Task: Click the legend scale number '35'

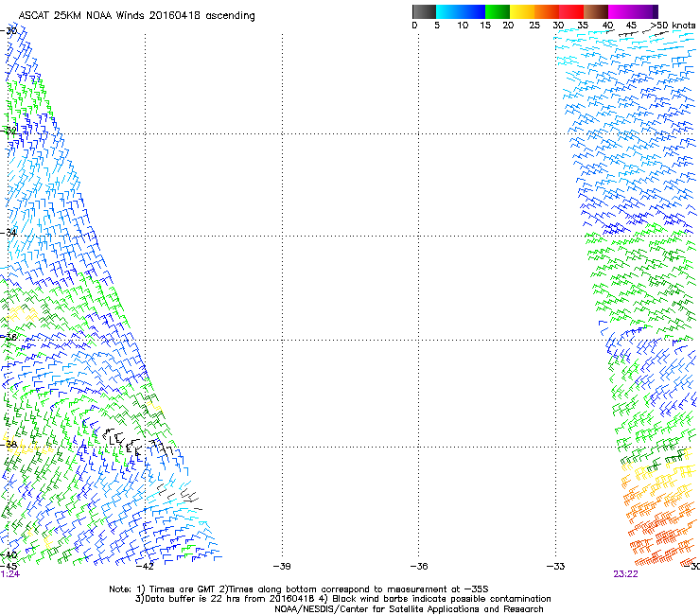Action: click(x=583, y=26)
